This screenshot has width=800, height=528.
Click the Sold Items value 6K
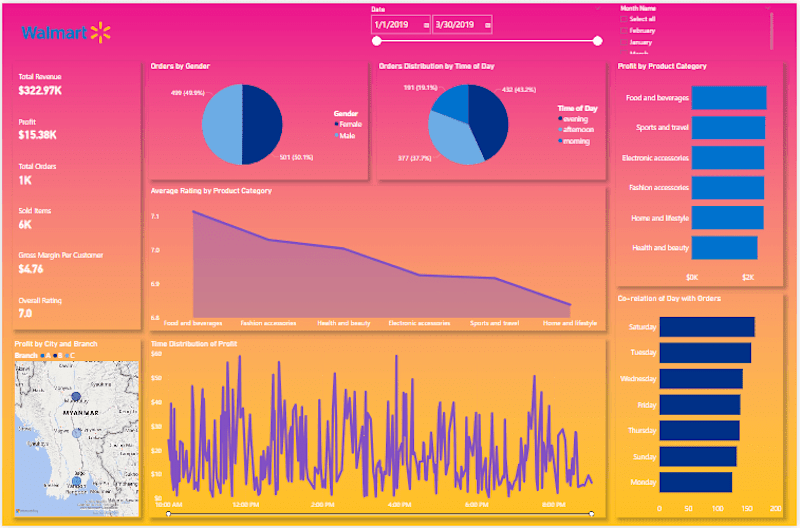25,224
